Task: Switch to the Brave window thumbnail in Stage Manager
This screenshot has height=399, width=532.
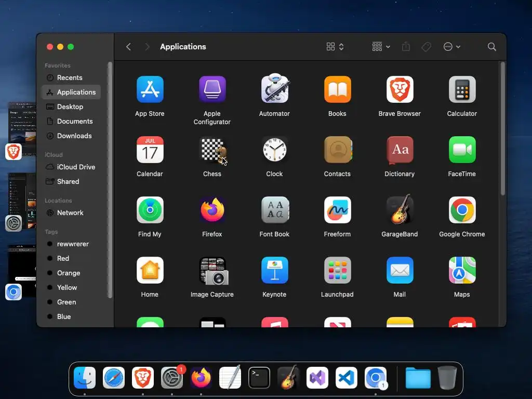Action: [22, 129]
